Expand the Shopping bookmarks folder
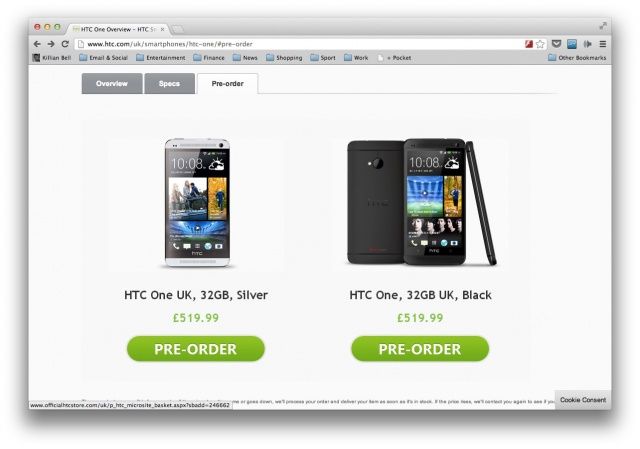Screen dimensions: 640x449 pos(284,58)
